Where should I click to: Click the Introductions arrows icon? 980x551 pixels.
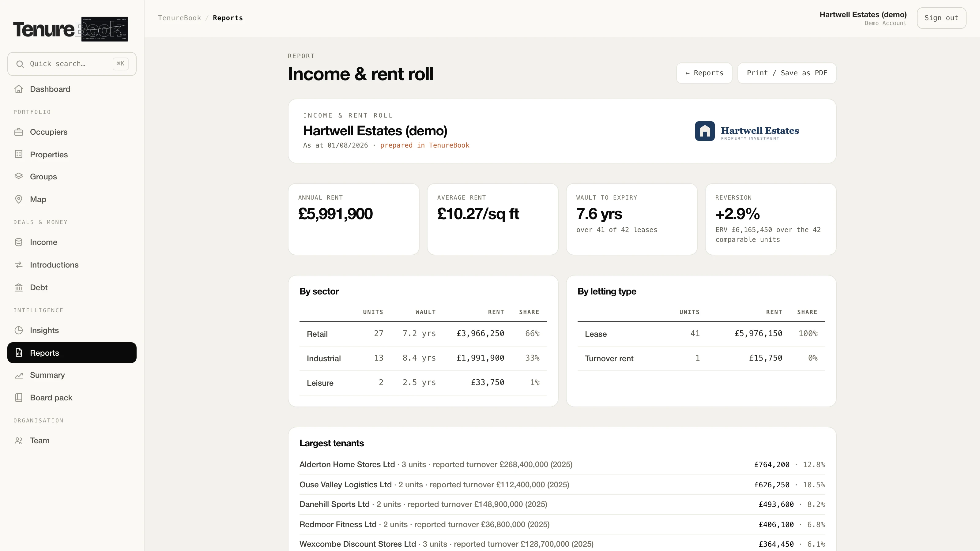coord(19,265)
